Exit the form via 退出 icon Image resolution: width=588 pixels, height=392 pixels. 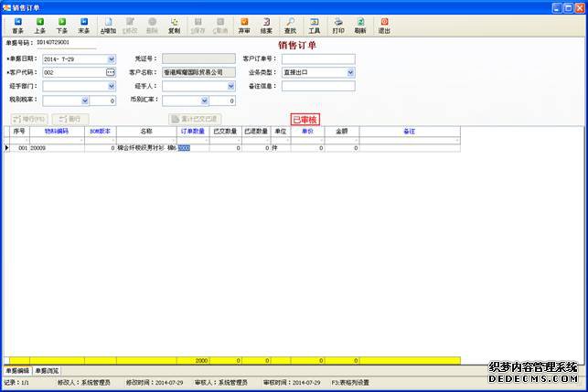pyautogui.click(x=384, y=25)
